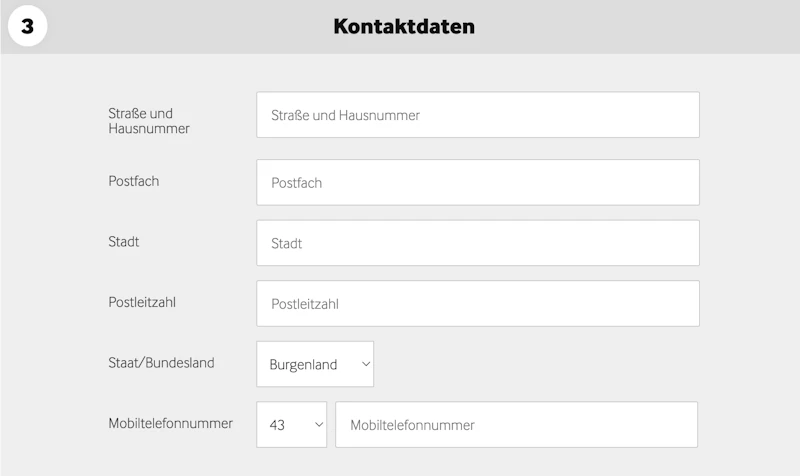Click the Kontaktdaten section heading
This screenshot has height=476, width=800.
(404, 27)
